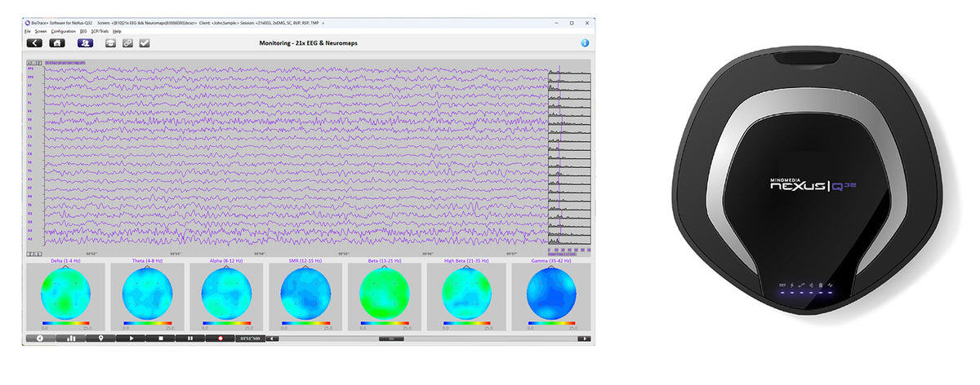Open the Help menu
This screenshot has height=385, width=980.
click(117, 31)
